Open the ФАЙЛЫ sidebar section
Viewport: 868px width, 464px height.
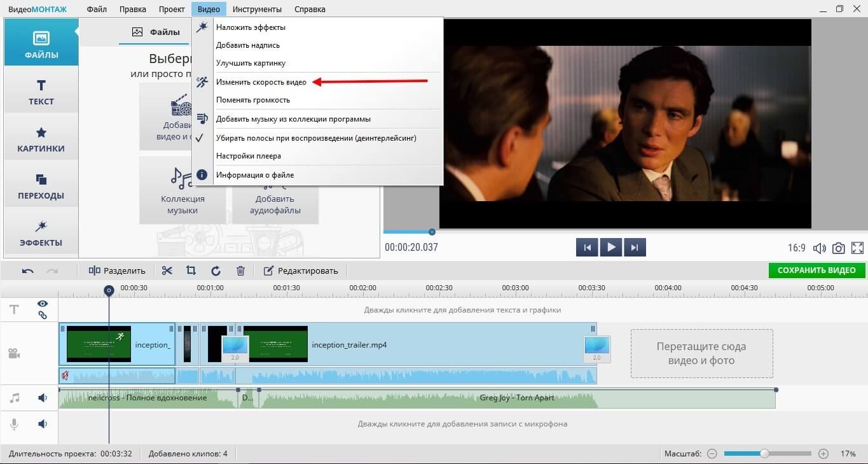click(41, 42)
